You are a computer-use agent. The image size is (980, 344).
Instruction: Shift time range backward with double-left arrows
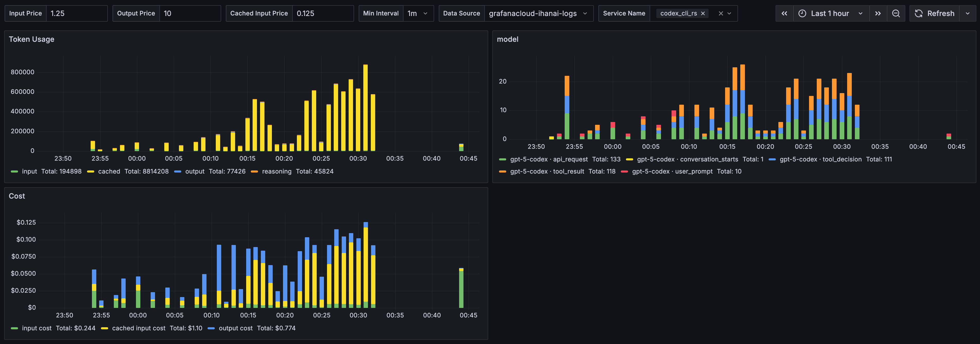[x=784, y=13]
